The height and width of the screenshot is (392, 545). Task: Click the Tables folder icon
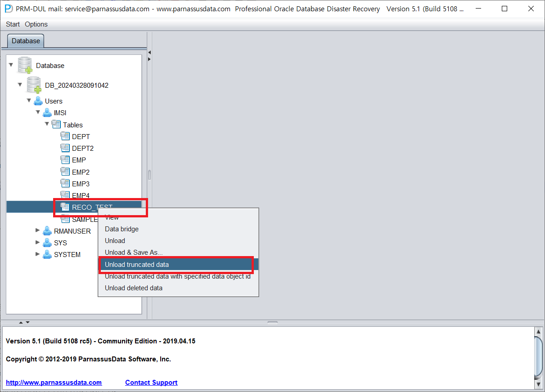[56, 125]
